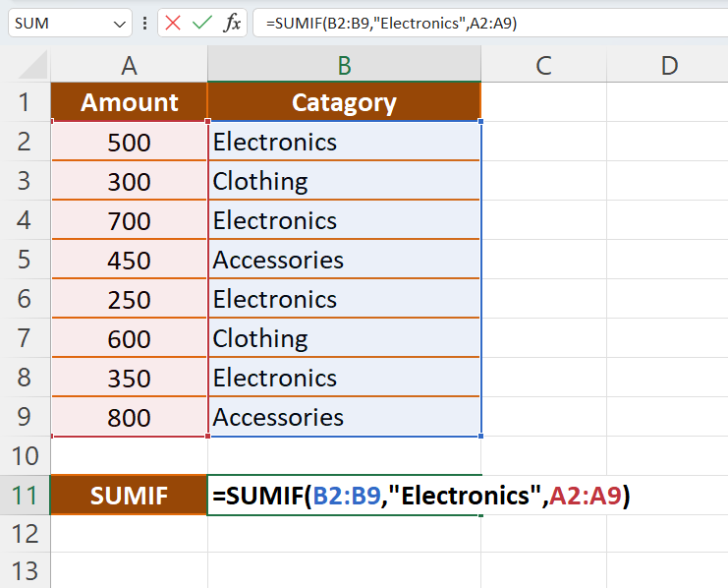Click the Cancel (X) formula icon

[174, 24]
